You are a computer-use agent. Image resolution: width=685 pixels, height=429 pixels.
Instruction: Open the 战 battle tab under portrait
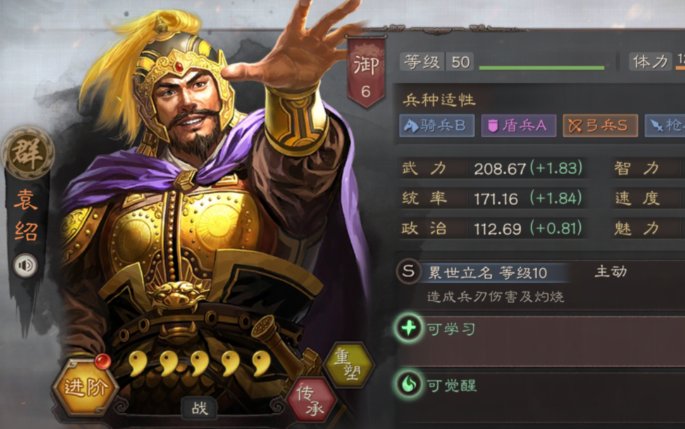tap(200, 408)
